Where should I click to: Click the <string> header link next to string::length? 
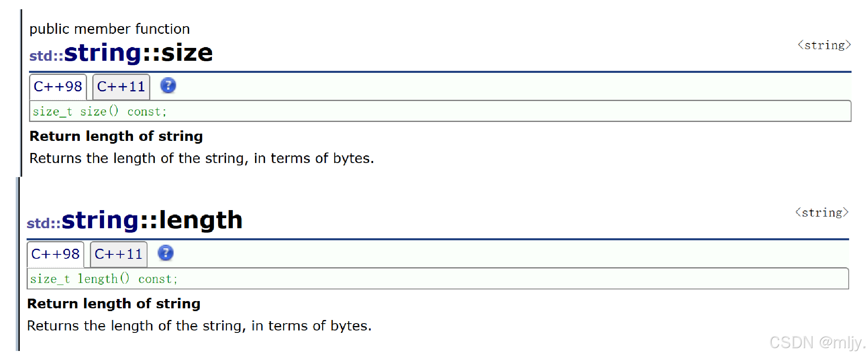pos(822,213)
